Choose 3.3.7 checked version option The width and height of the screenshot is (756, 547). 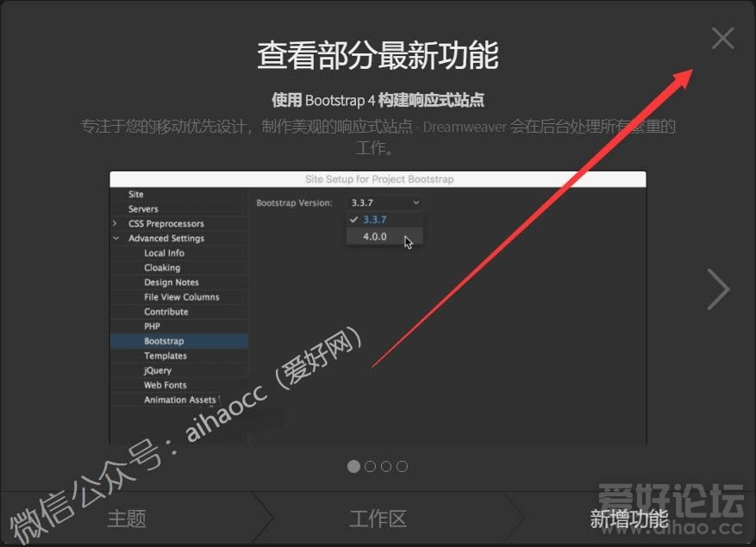[375, 220]
